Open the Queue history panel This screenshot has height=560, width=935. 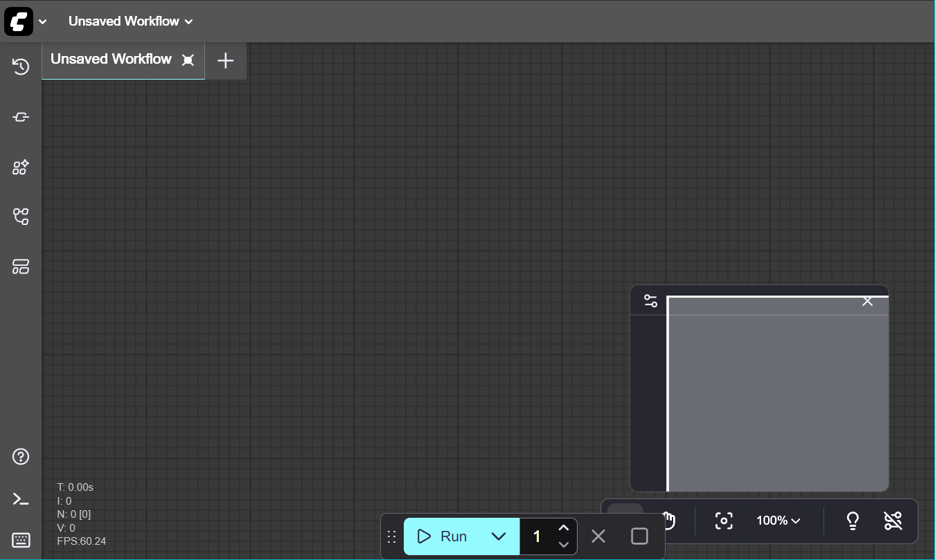click(21, 67)
